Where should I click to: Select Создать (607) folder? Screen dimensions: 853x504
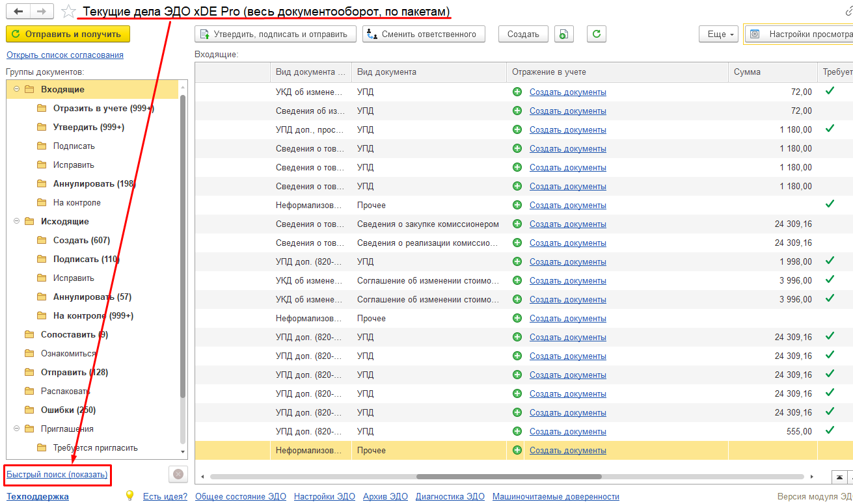(x=81, y=240)
